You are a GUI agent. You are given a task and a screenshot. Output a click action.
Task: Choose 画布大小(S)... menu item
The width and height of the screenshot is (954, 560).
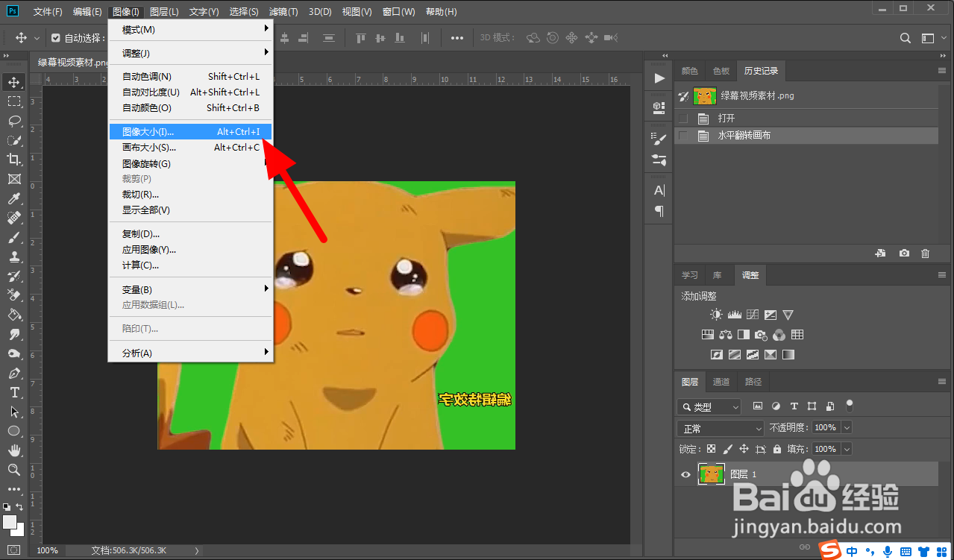190,148
